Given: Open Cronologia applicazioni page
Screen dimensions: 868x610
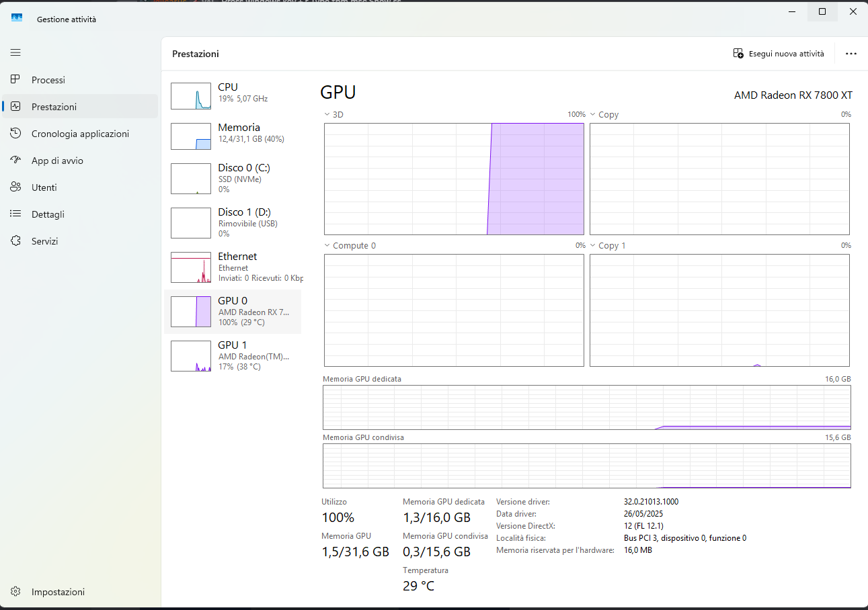Looking at the screenshot, I should 80,134.
